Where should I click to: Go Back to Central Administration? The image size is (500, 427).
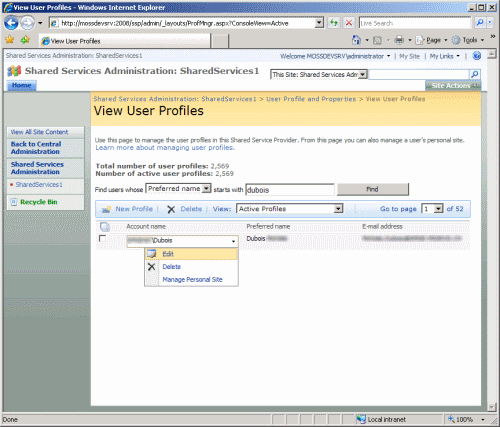pyautogui.click(x=36, y=148)
